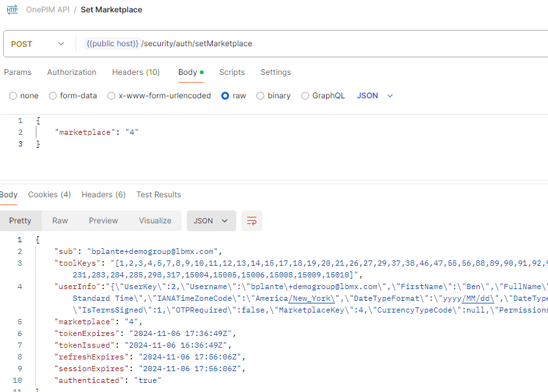View response Headers (6) tab
Image resolution: width=548 pixels, height=392 pixels.
click(x=103, y=195)
